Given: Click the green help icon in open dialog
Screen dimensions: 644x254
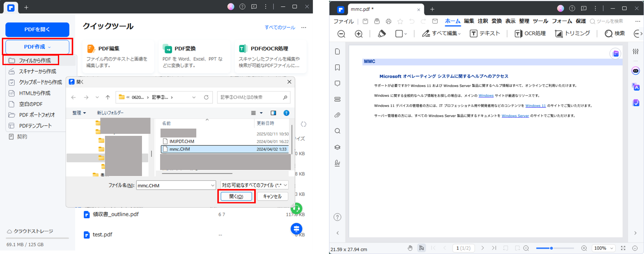Looking at the screenshot, I should pos(286,113).
